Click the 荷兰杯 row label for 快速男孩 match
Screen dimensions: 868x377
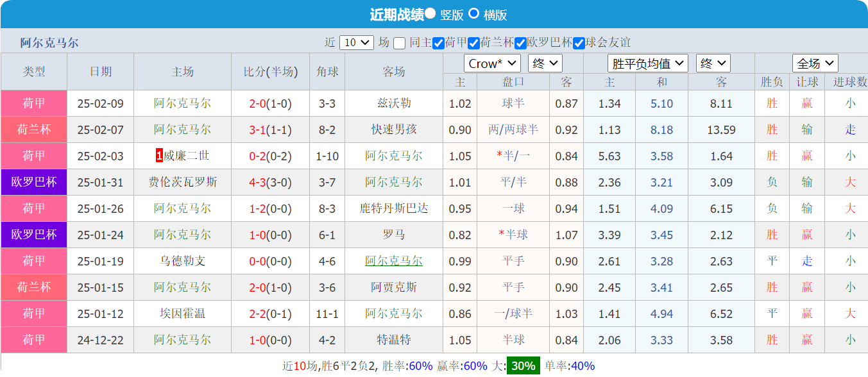pos(33,130)
